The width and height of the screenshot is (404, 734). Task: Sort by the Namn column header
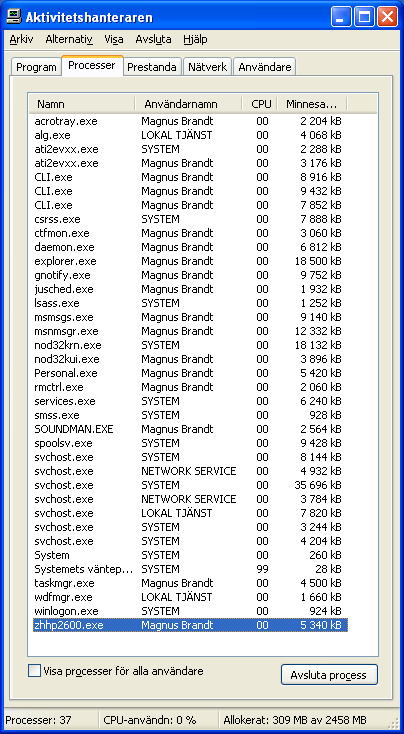point(82,104)
